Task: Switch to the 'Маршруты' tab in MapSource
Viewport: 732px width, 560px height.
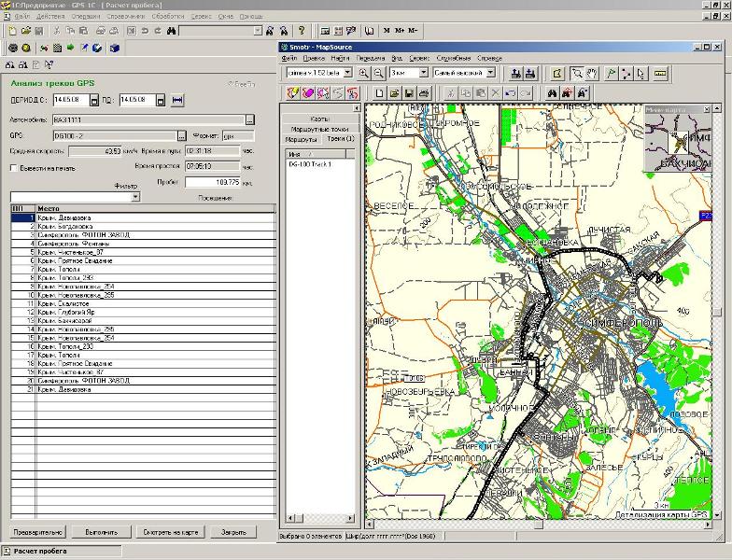Action: pos(301,140)
